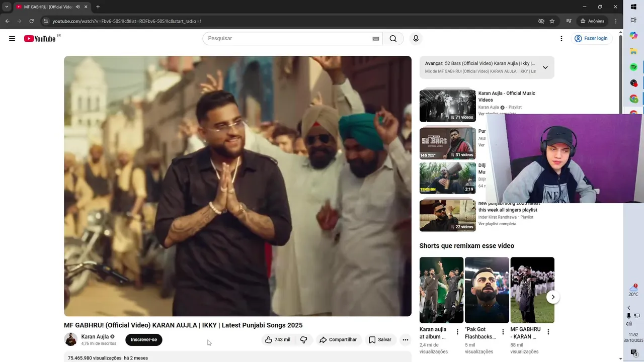Open the 52 Bars 31 vídeos thumbnail

tap(448, 143)
